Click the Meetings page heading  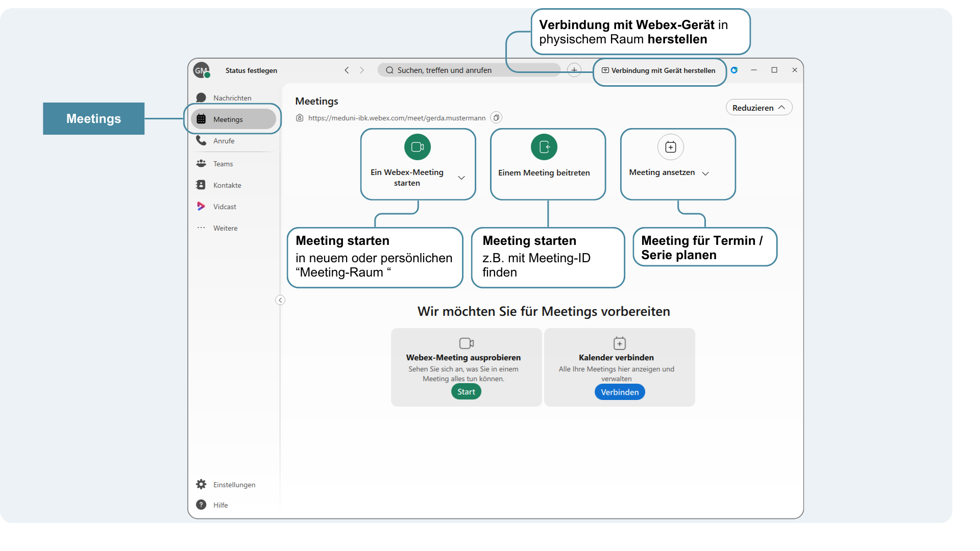317,102
